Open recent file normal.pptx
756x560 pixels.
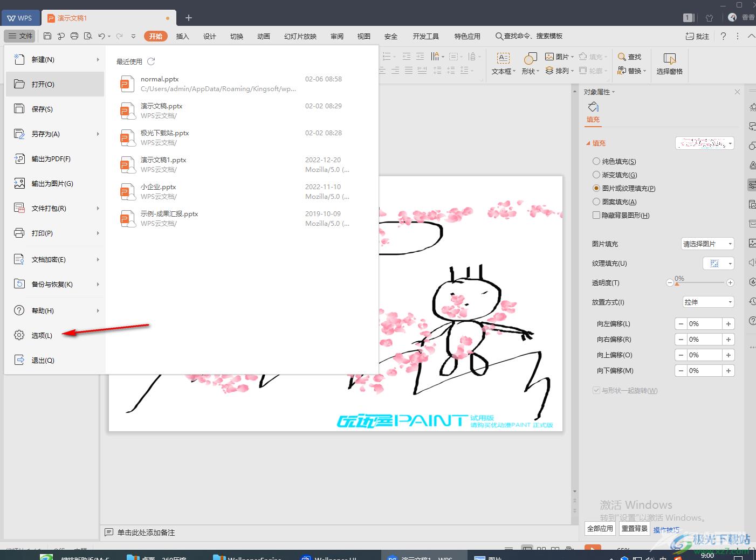pos(235,84)
